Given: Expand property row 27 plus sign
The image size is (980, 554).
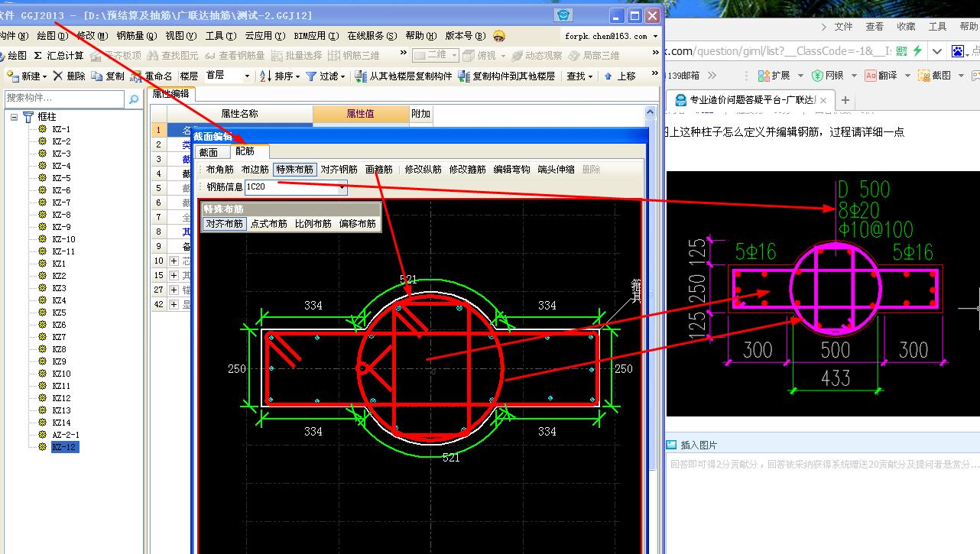Looking at the screenshot, I should click(x=174, y=290).
